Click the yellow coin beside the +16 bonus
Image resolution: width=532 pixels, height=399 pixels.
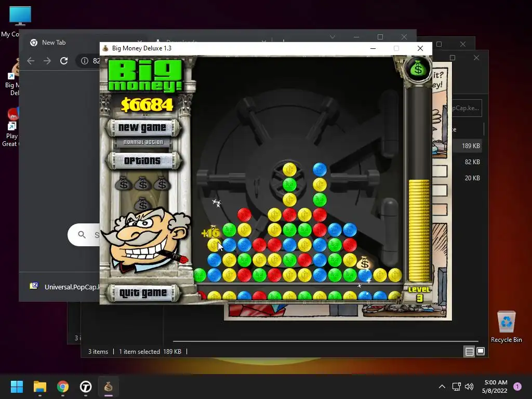[214, 245]
